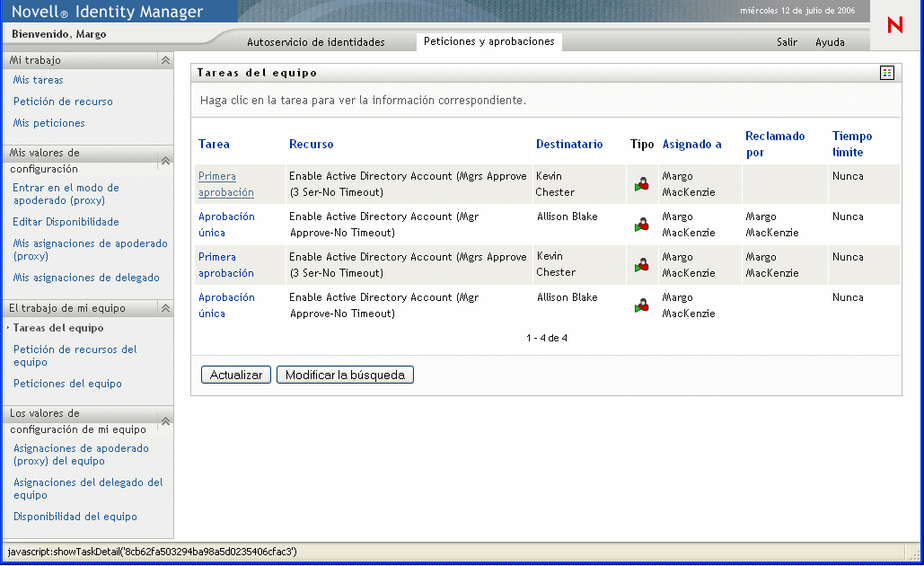Open Peticiones del equipo link
Screen dimensions: 924x566
tap(67, 384)
